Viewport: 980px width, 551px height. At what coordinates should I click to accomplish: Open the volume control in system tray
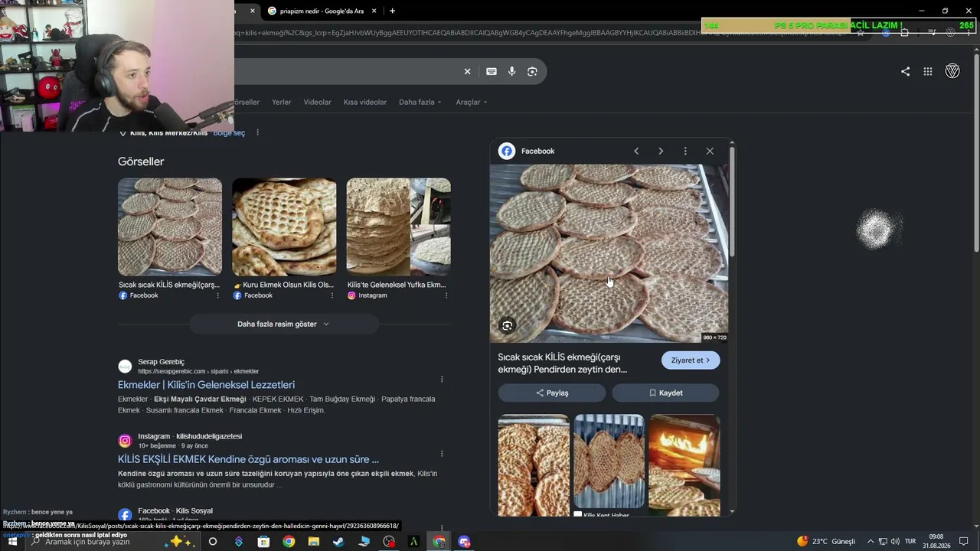895,542
